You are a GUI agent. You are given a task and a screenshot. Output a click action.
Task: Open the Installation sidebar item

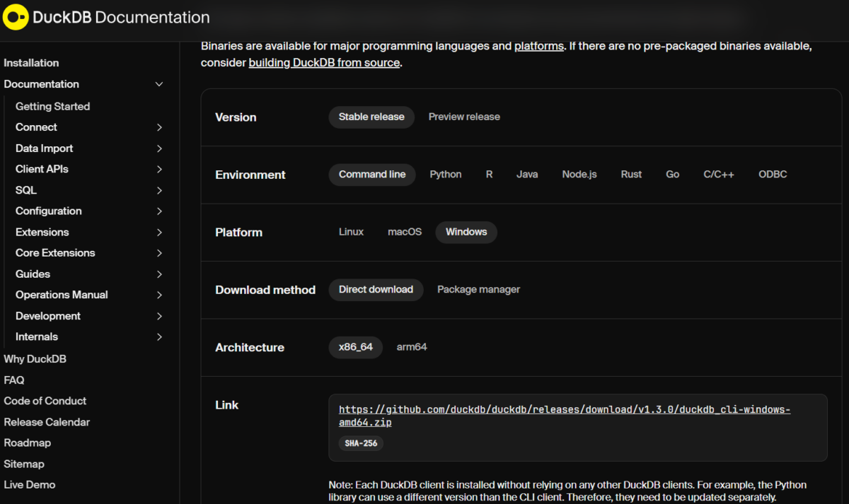click(31, 63)
